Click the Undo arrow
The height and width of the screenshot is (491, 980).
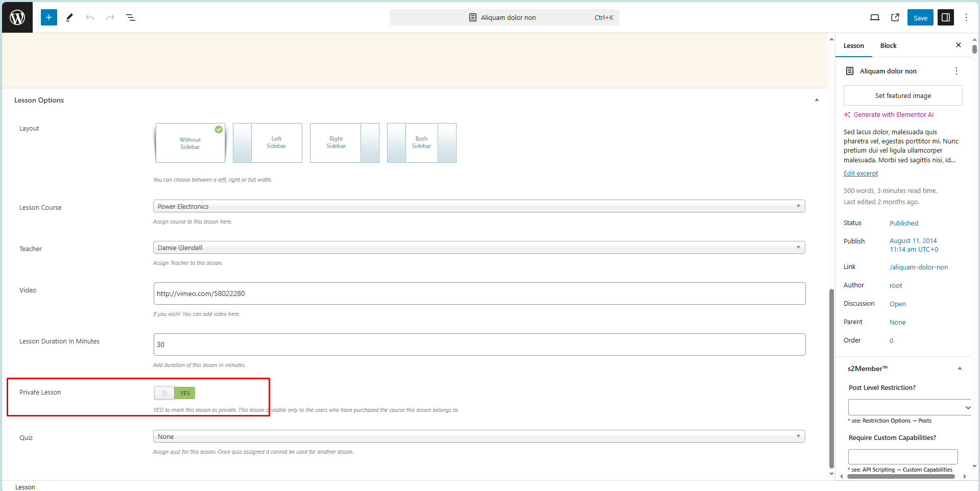point(90,17)
